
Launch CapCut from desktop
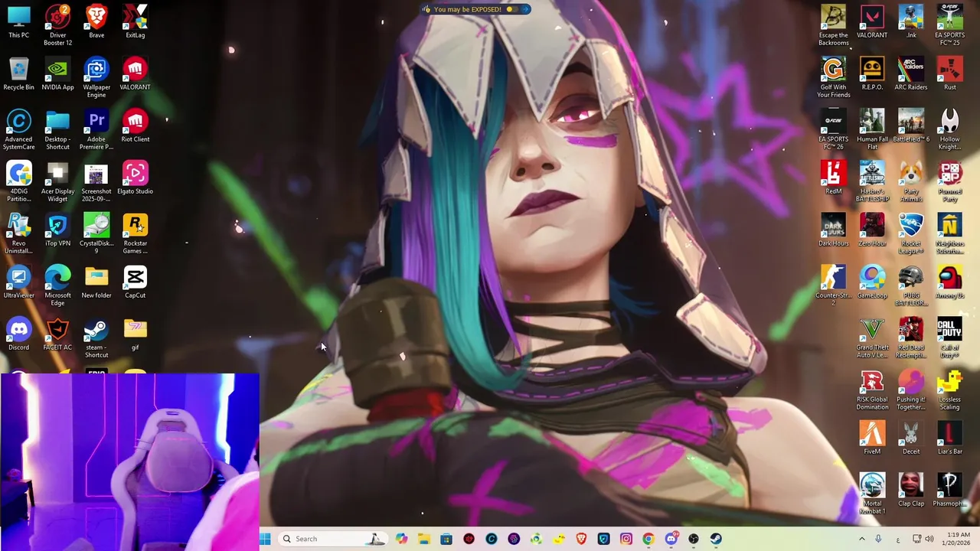tap(135, 282)
